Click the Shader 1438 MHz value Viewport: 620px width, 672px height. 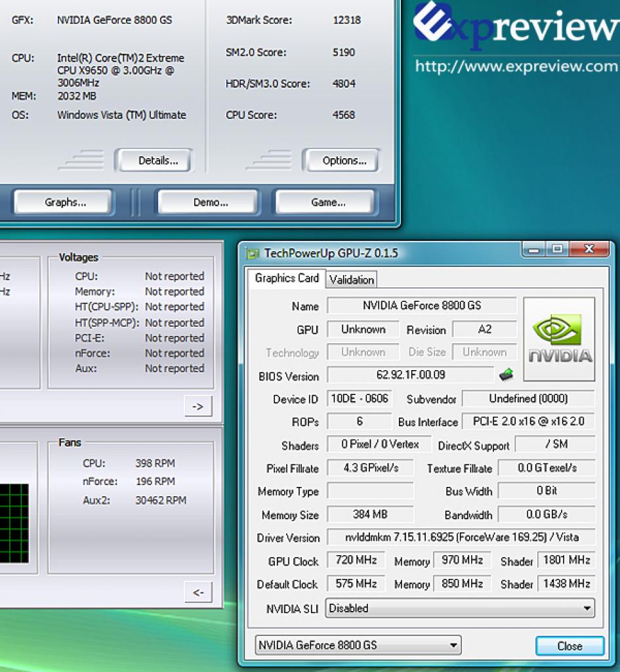tap(566, 583)
